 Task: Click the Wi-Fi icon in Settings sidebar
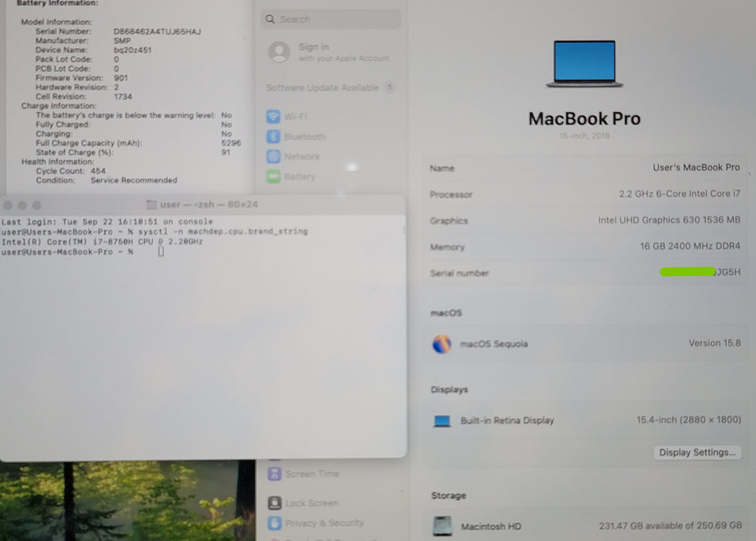[273, 116]
